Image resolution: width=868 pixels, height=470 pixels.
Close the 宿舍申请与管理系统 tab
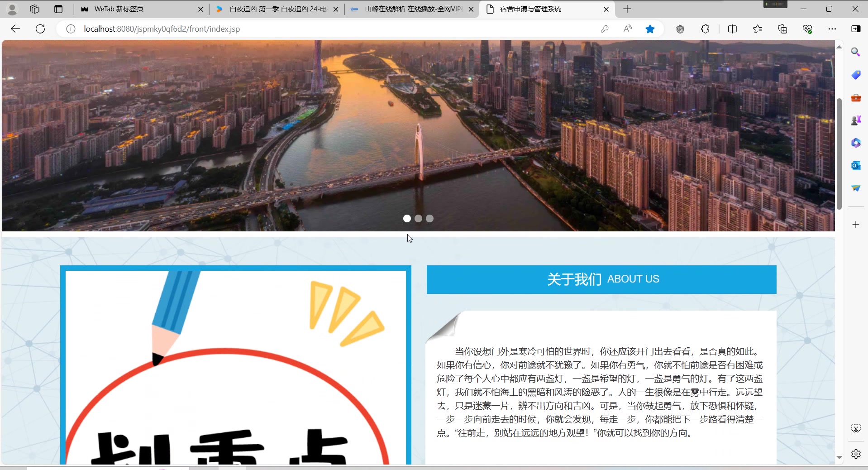pyautogui.click(x=606, y=9)
